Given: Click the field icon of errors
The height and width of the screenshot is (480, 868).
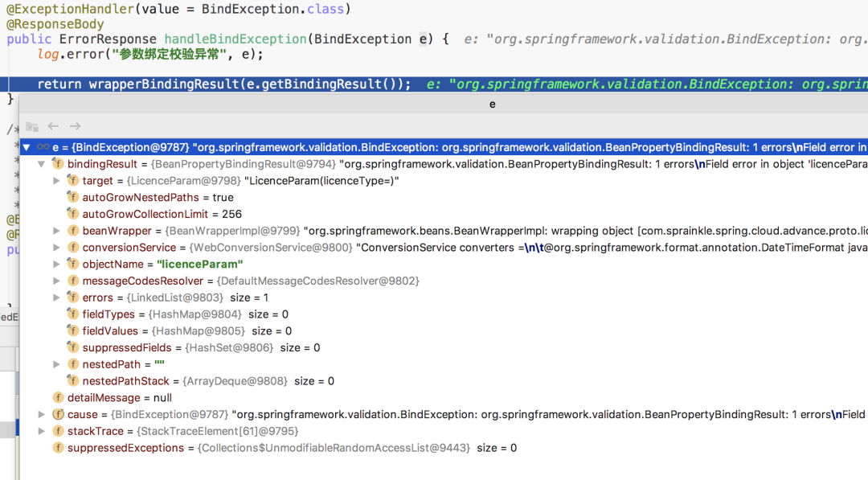Looking at the screenshot, I should [x=72, y=297].
